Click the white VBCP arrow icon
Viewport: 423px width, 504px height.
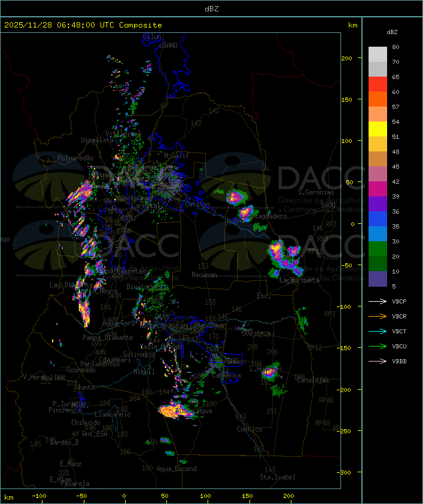[x=378, y=301]
